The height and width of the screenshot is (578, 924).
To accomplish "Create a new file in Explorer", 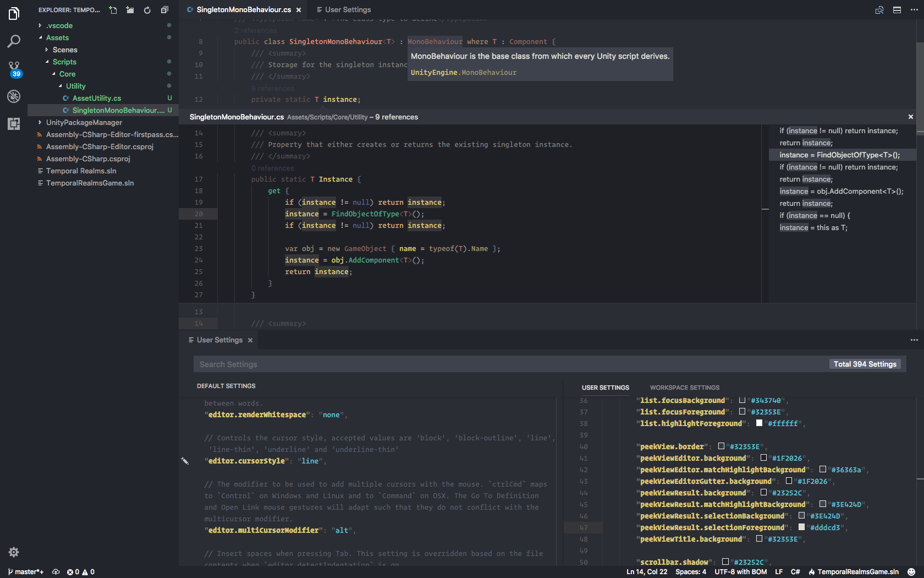I will pyautogui.click(x=113, y=10).
